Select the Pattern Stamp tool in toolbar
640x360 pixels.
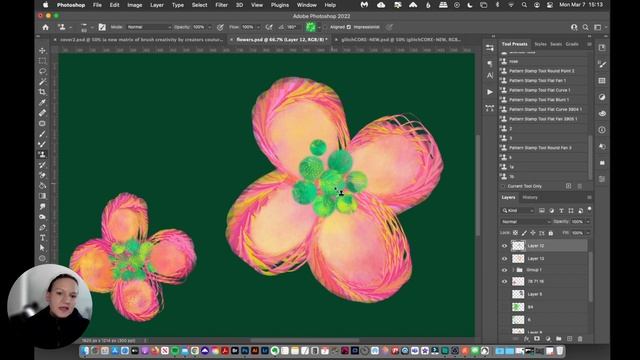pyautogui.click(x=42, y=154)
